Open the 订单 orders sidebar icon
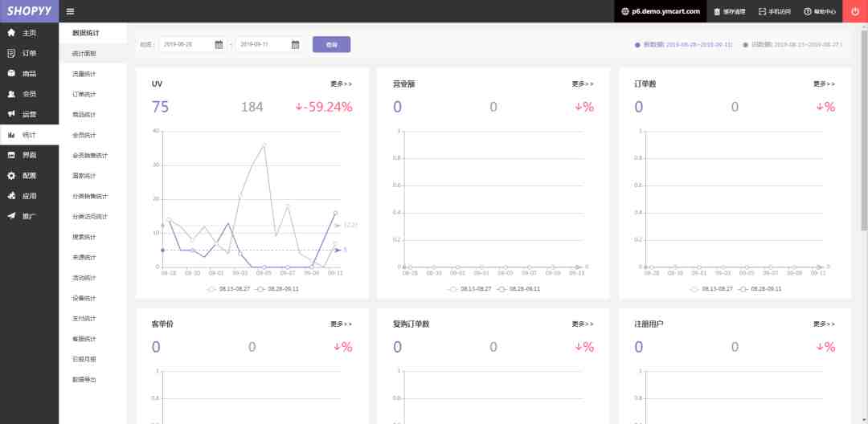This screenshot has width=868, height=424. tap(11, 53)
